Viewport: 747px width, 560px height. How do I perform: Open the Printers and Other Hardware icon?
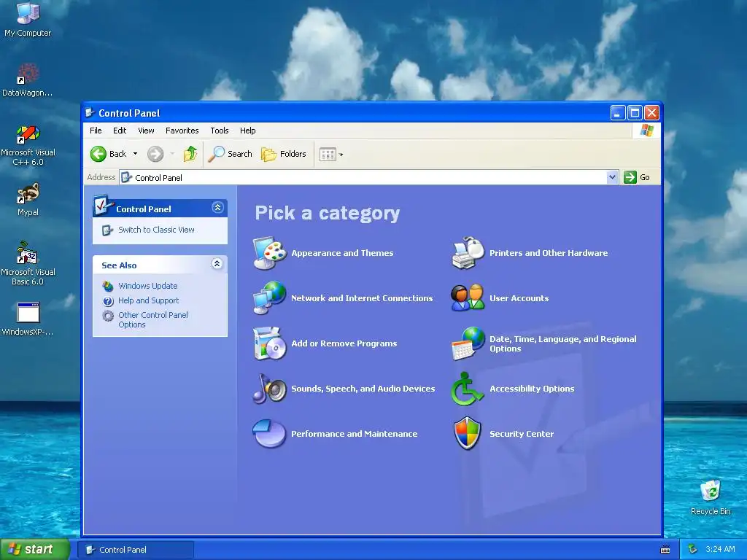point(468,253)
